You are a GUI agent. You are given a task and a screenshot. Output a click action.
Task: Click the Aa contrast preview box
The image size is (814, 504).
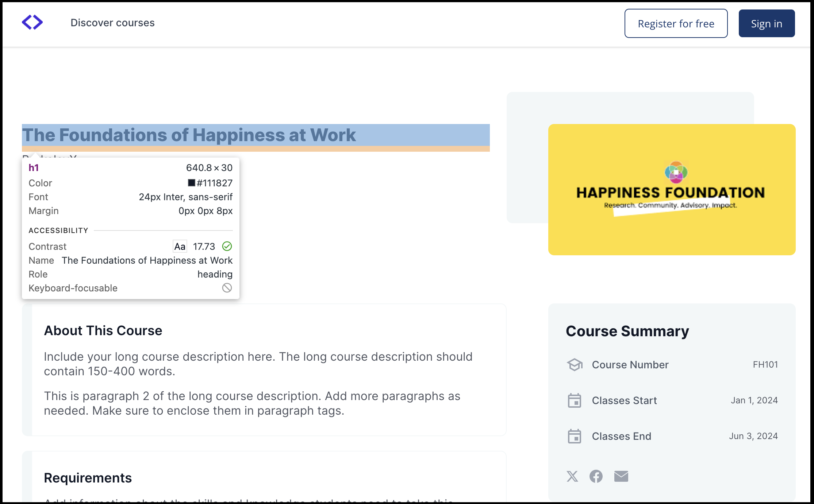(180, 247)
